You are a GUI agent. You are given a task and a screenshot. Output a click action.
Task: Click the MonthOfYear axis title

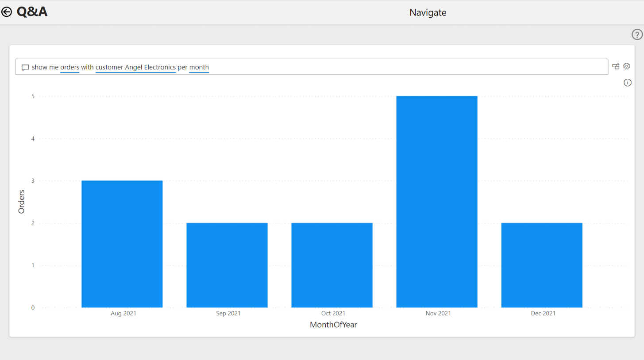[x=333, y=325]
